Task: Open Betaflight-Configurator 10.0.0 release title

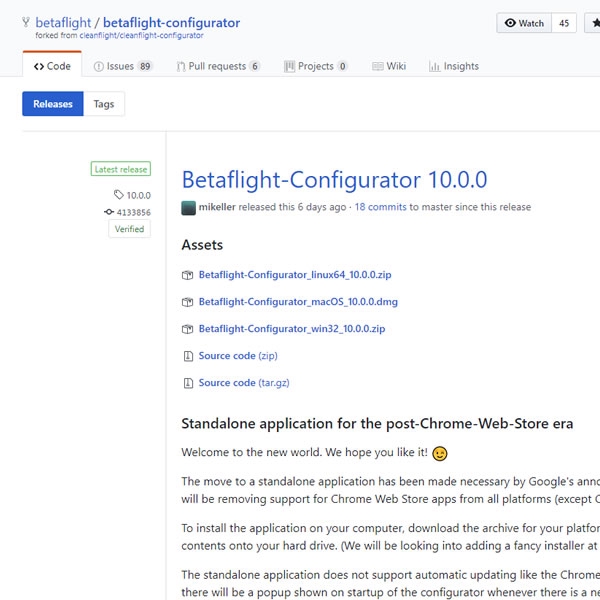Action: 334,179
